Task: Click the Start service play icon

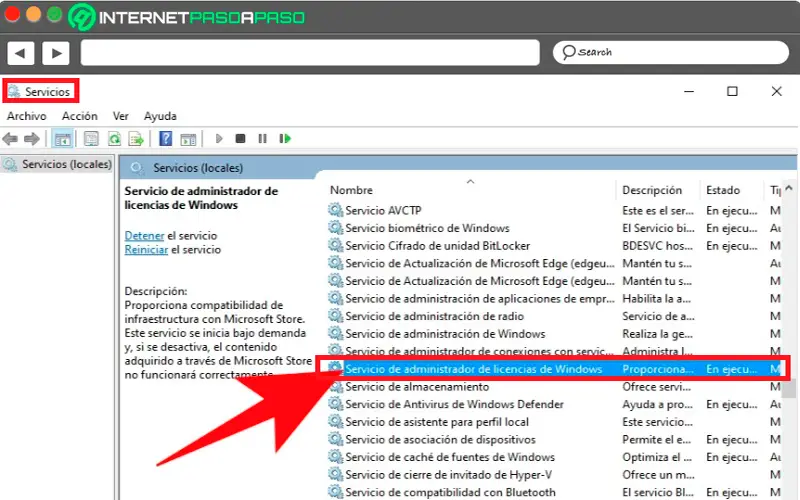Action: pos(219,138)
